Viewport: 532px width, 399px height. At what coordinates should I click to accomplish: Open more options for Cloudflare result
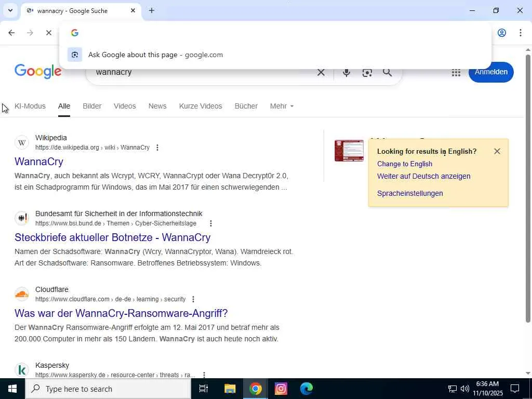click(193, 299)
